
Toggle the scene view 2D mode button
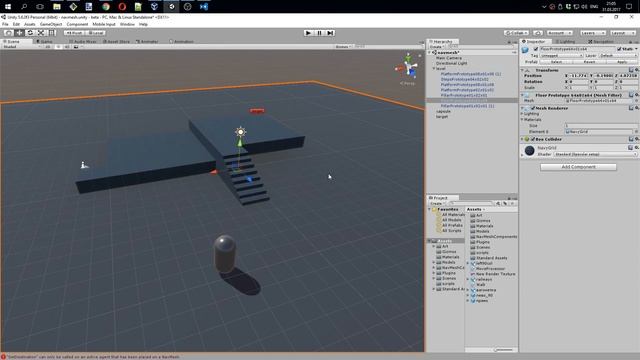[48, 47]
